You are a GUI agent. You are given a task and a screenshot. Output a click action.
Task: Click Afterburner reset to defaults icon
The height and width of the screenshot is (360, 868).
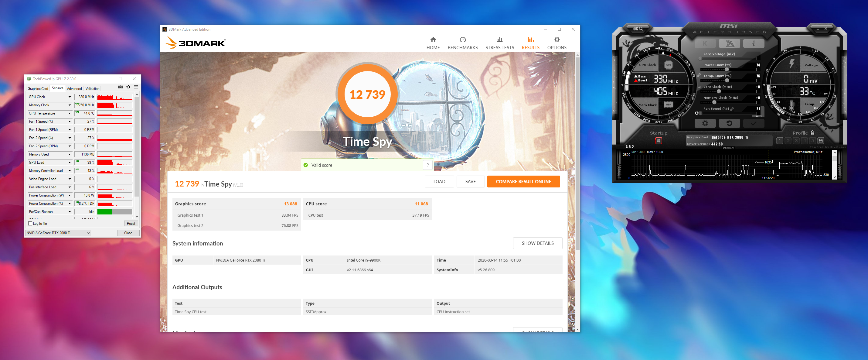pyautogui.click(x=729, y=124)
